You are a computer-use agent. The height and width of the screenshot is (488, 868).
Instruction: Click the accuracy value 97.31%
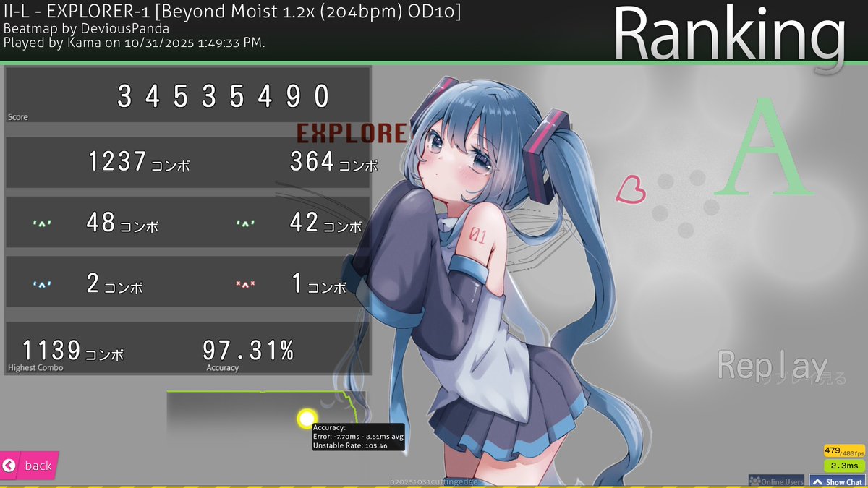pyautogui.click(x=248, y=351)
